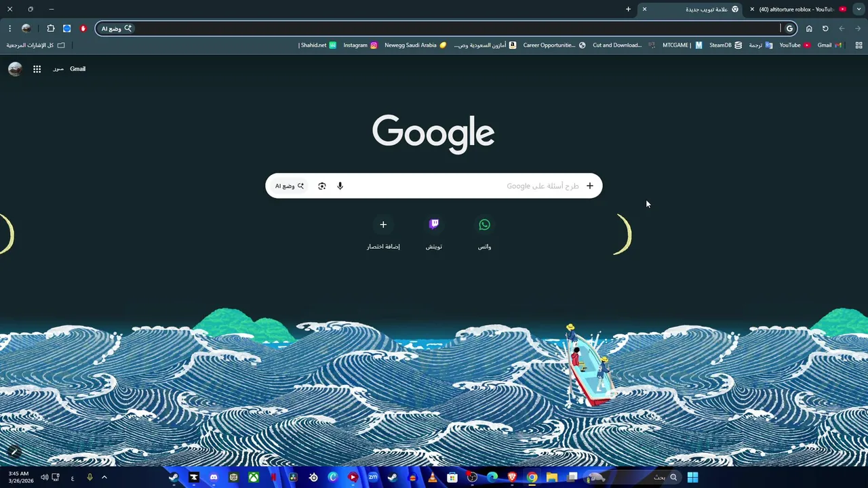
Task: Open the Gmail bookmark
Action: 829,45
